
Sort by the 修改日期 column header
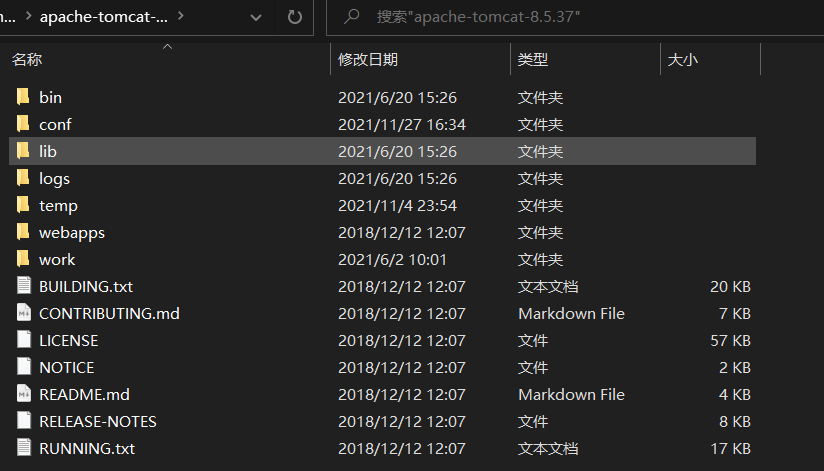coord(368,59)
